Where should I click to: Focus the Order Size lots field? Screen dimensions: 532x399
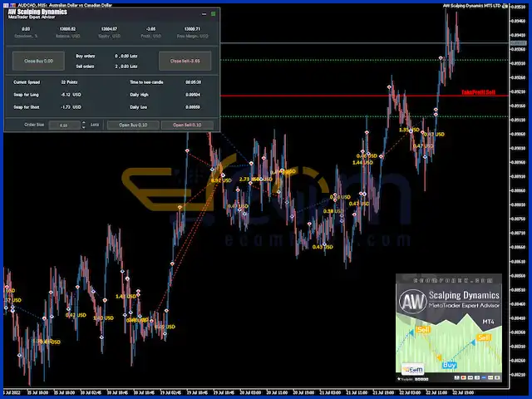point(65,126)
